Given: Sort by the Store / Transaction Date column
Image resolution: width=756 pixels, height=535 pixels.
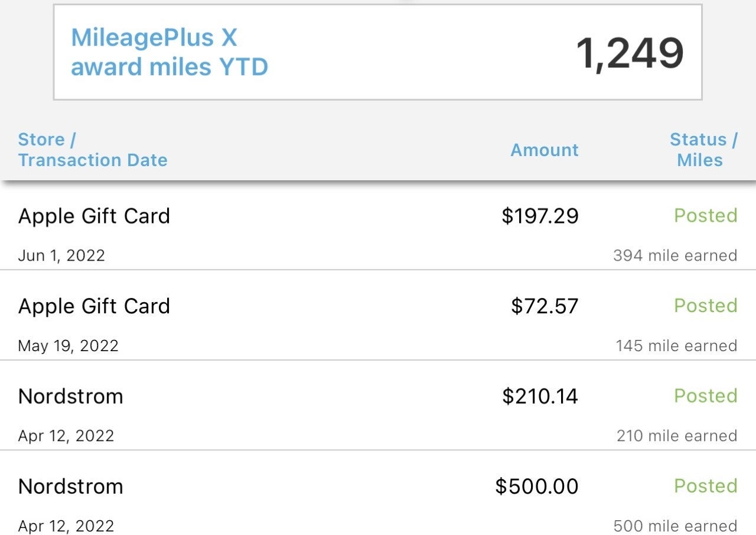Looking at the screenshot, I should pyautogui.click(x=93, y=150).
